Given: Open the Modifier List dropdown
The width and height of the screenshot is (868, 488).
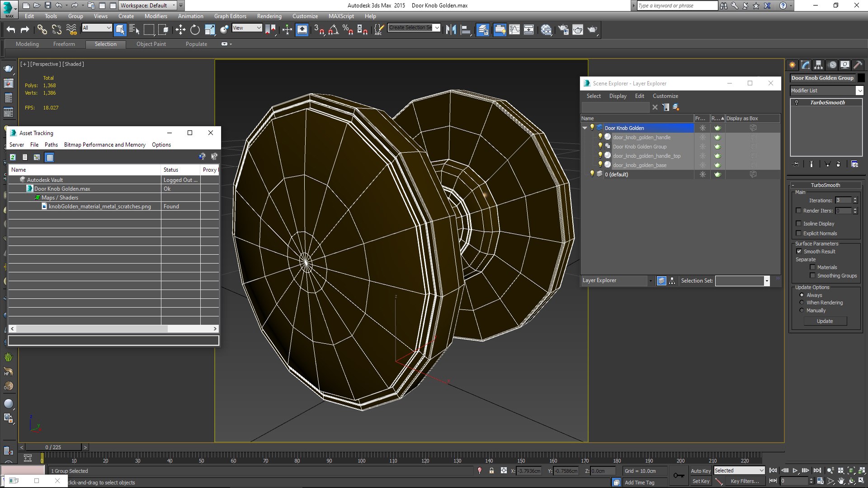Looking at the screenshot, I should [827, 90].
